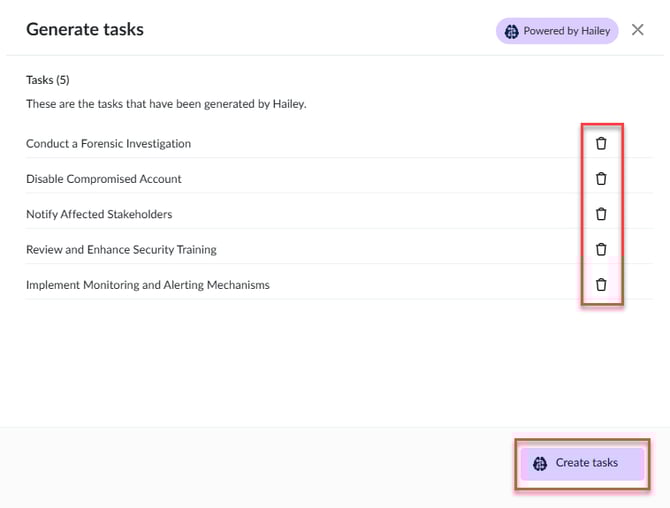670x508 pixels.
Task: Click trash icon for Notify Affected Stakeholders
Action: (x=601, y=214)
